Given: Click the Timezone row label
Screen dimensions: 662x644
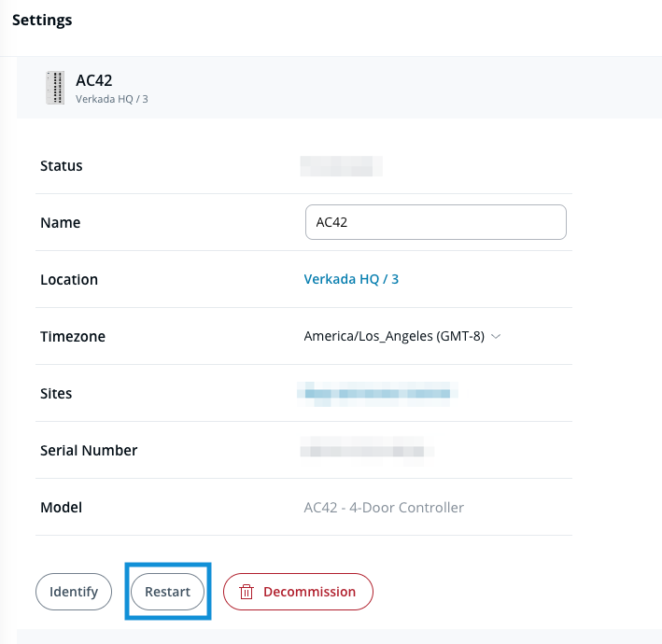Looking at the screenshot, I should pos(73,337).
